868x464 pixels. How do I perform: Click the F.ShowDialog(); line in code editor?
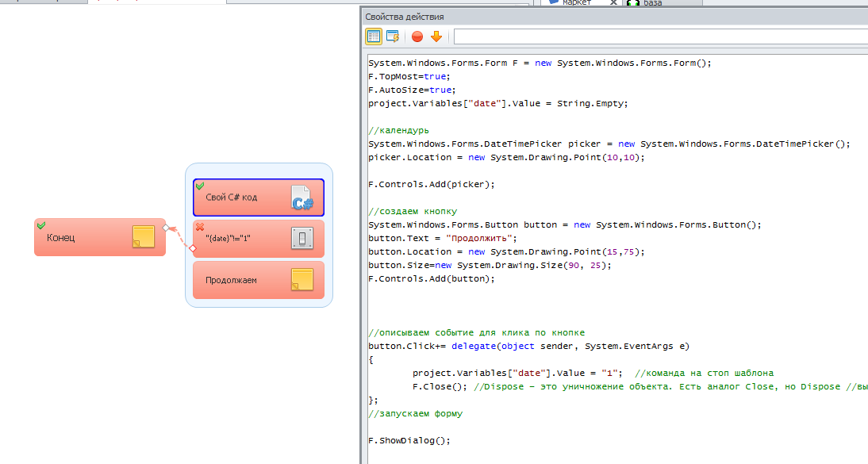click(409, 440)
